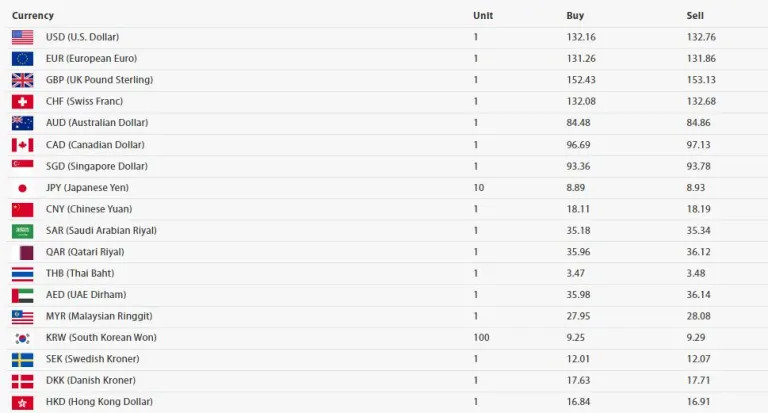Screen dimensions: 768x413
Task: Select the Saudi Arabian green flag
Action: point(23,231)
